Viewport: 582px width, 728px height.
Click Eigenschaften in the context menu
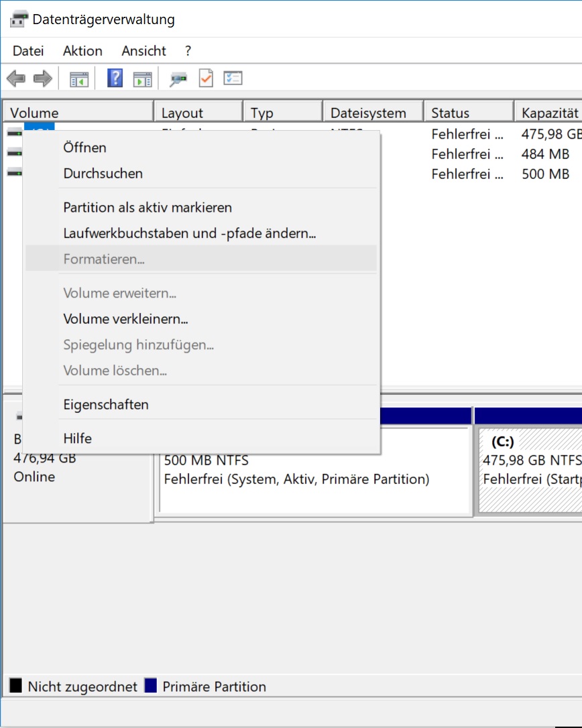[106, 405]
